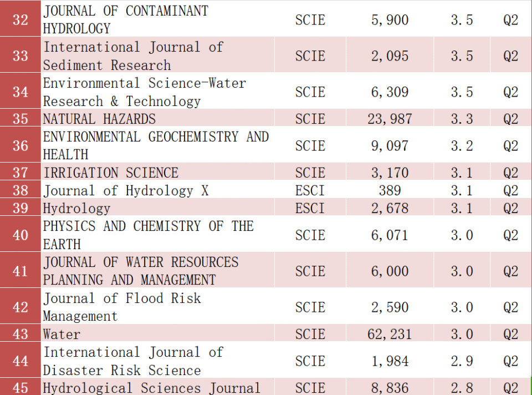Click Hydrological Sciences Journal entry
This screenshot has width=532, height=395.
[x=151, y=388]
